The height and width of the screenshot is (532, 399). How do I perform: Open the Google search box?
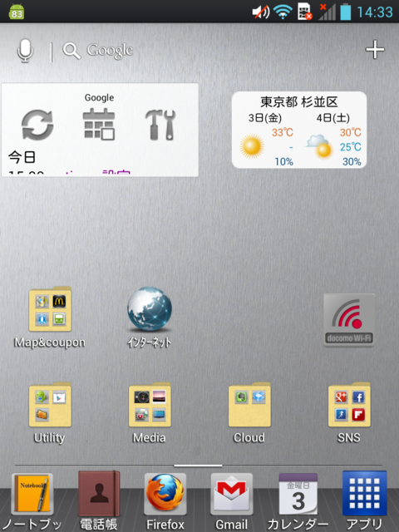click(x=98, y=51)
